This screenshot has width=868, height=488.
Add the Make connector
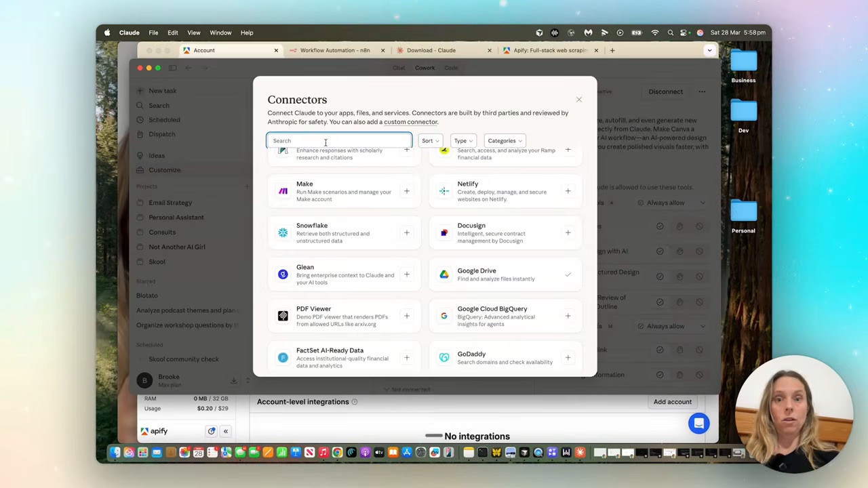(x=407, y=191)
